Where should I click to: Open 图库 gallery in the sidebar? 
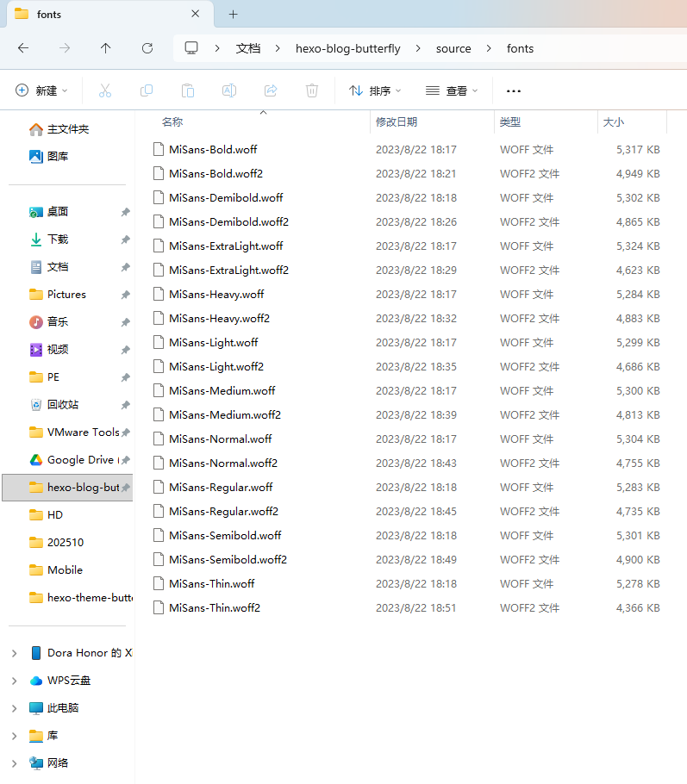[48, 157]
